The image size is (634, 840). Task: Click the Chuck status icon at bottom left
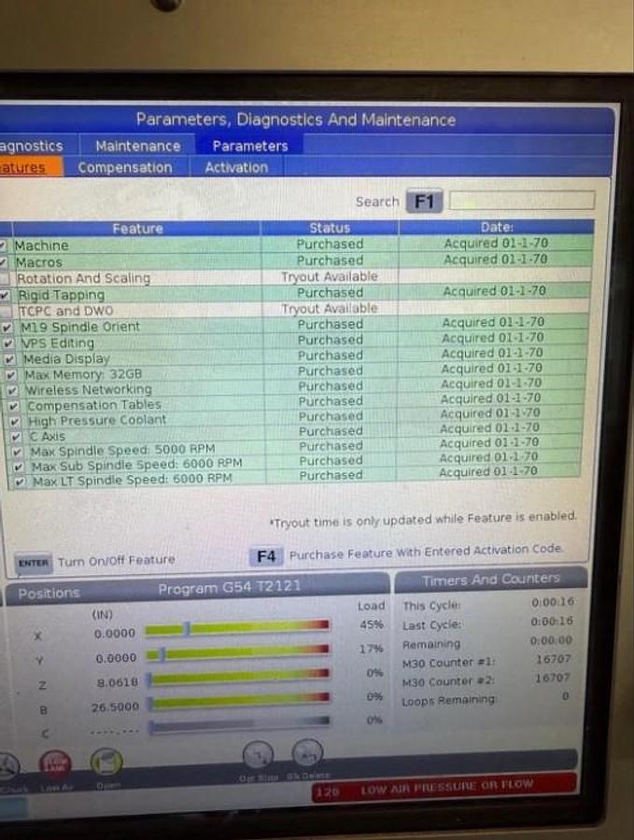click(7, 765)
